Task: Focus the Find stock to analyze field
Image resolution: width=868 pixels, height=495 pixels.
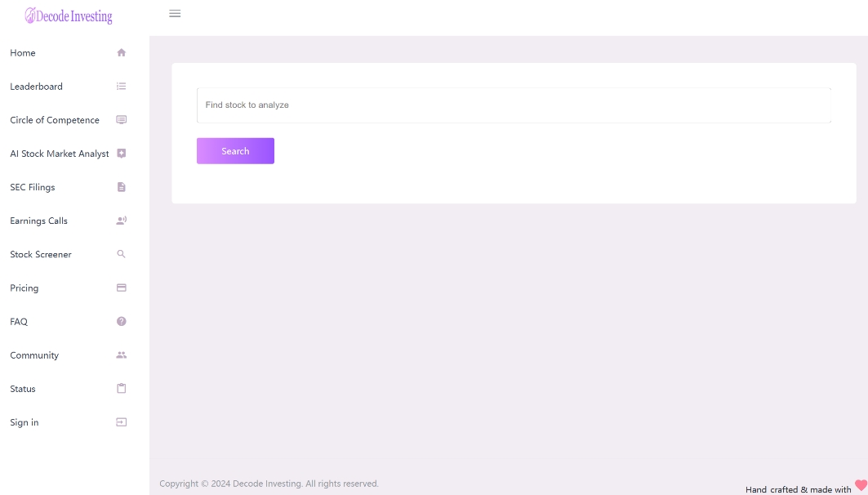Action: (x=514, y=105)
